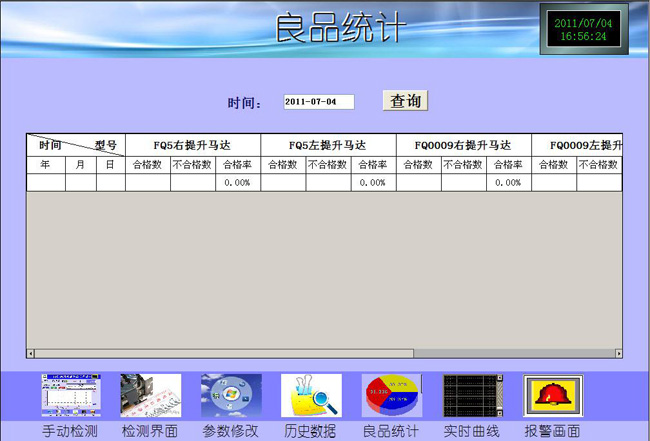Click the FQ5右提升马达 column header
Viewport: 650px width, 441px height.
[x=193, y=145]
